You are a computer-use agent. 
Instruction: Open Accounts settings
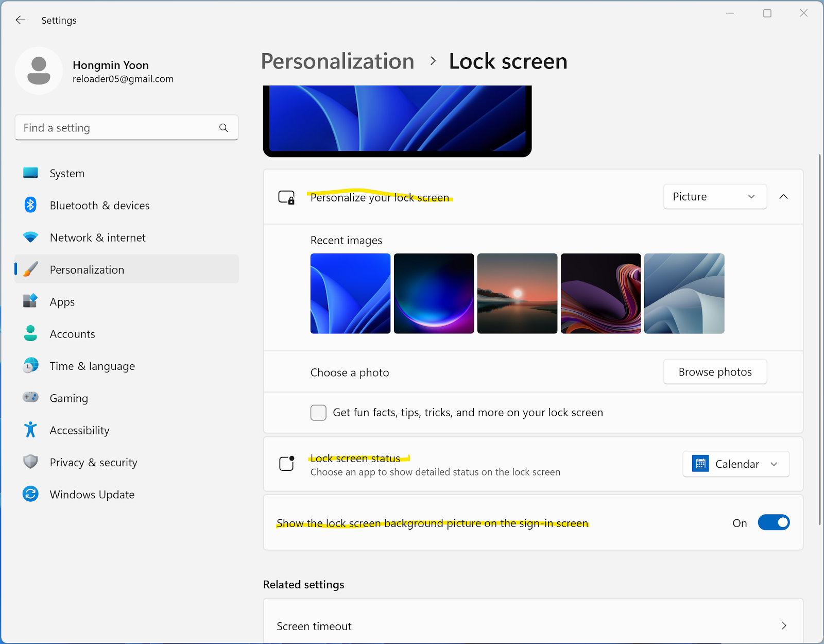[127, 334]
